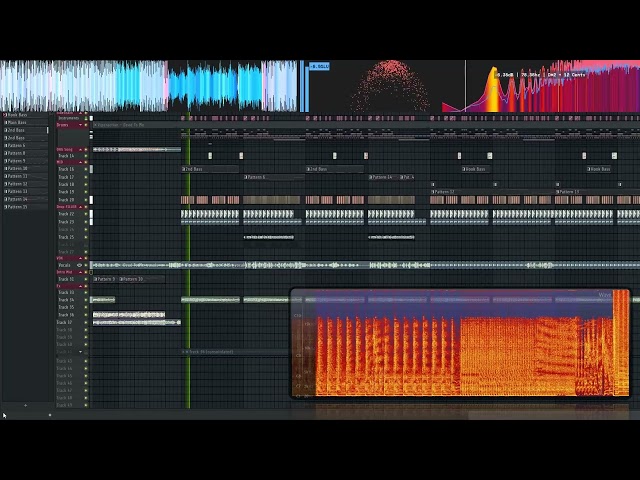Select Pattern 15 in the picker list
640x480 pixels.
coord(25,207)
